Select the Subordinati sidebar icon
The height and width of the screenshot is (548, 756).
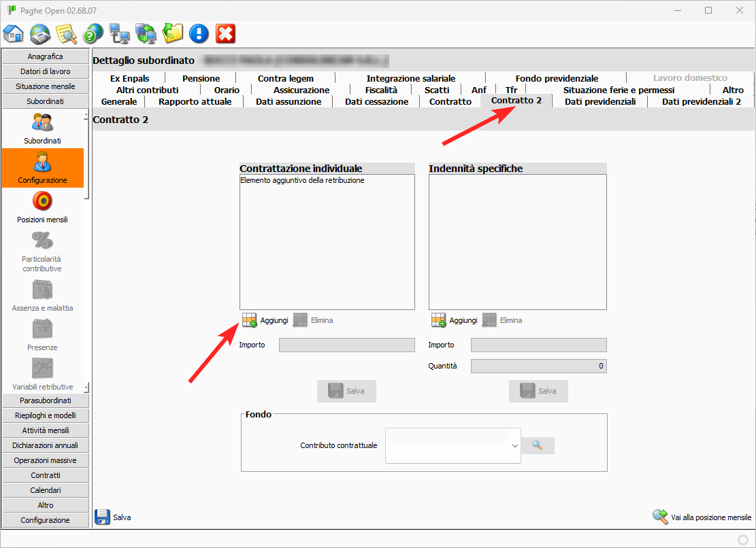[42, 129]
